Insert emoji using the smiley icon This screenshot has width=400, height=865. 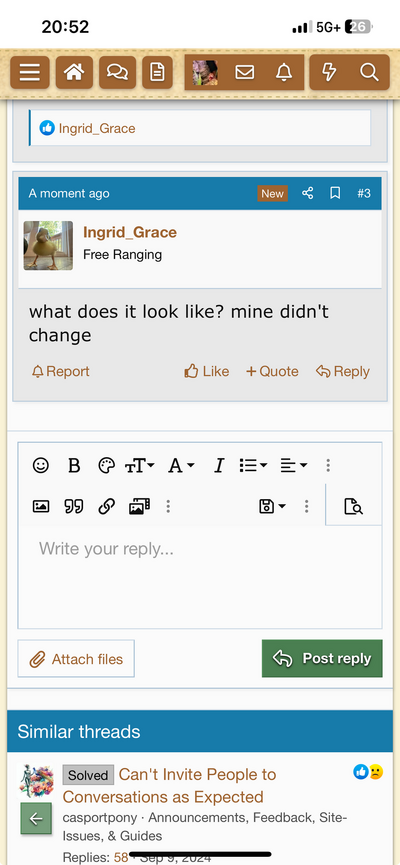pyautogui.click(x=41, y=466)
